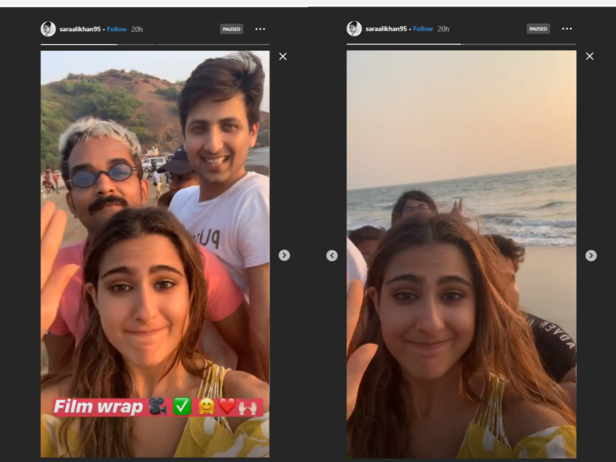This screenshot has height=462, width=616.
Task: Open profile avatar above the Film wrap story
Action: point(48,29)
